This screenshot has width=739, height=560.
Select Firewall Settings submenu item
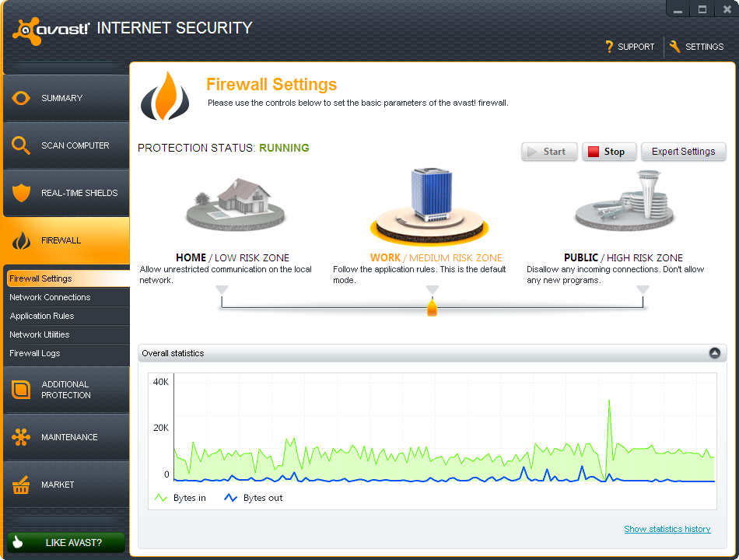[68, 278]
